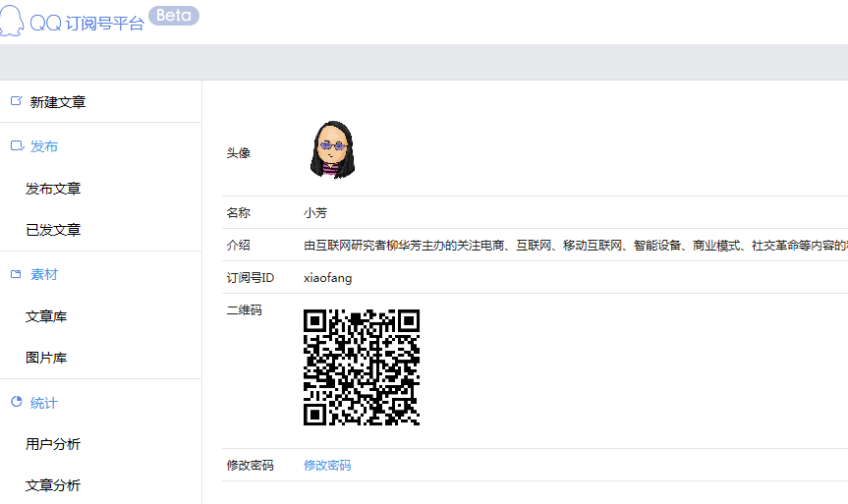Open 图片库 in sidebar
Screen dimensions: 848x504
46,358
